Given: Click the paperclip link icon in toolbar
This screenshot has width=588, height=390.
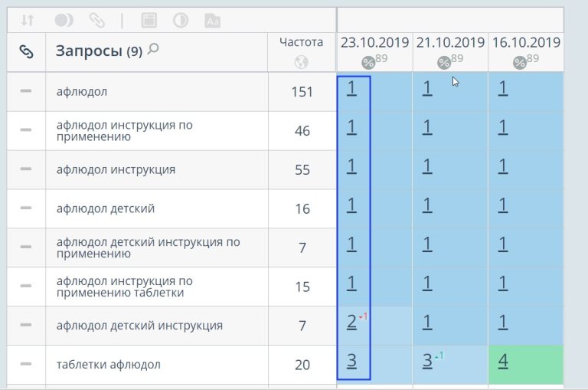Looking at the screenshot, I should click(96, 21).
